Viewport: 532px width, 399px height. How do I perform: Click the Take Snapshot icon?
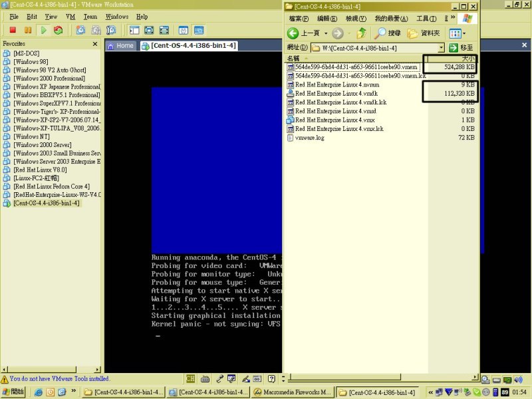[x=80, y=30]
